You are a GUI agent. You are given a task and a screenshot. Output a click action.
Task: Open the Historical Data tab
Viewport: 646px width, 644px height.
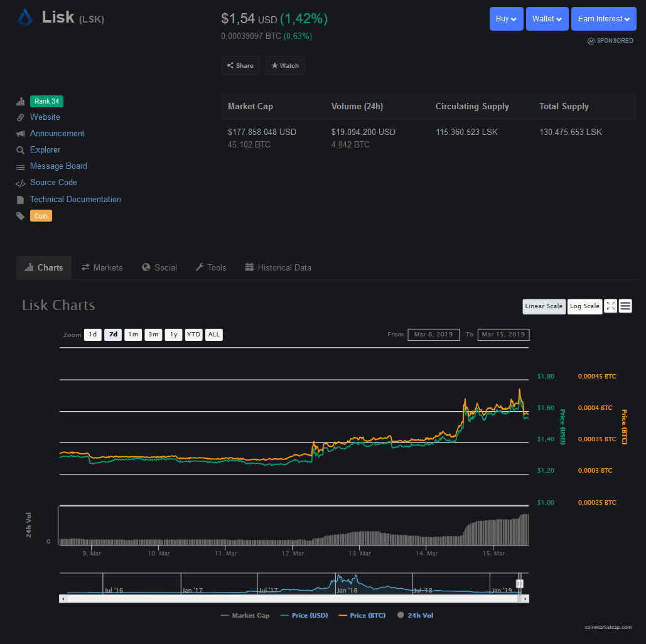click(278, 268)
